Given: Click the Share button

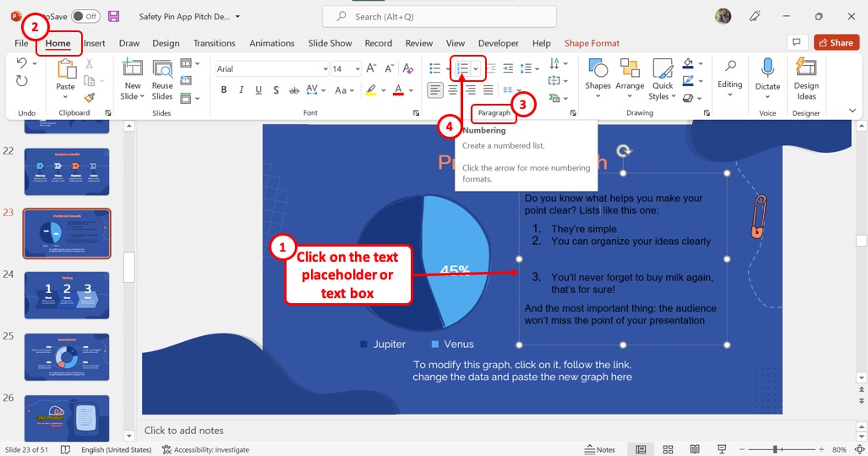Looking at the screenshot, I should 836,42.
